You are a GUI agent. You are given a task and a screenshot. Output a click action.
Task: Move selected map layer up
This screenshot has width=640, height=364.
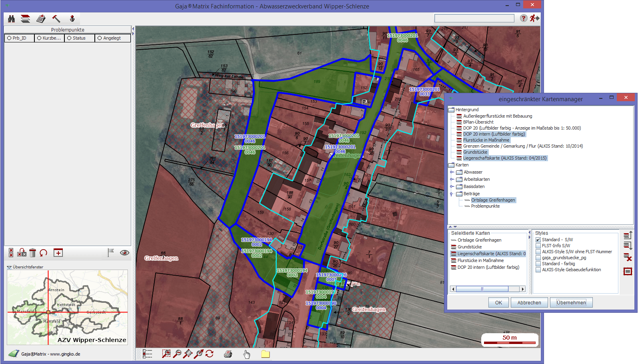(628, 235)
